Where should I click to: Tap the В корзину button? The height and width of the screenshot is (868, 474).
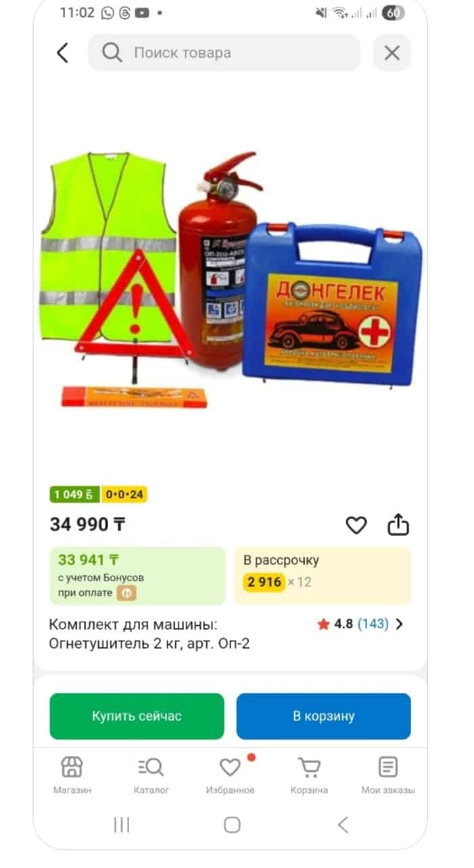click(x=323, y=716)
